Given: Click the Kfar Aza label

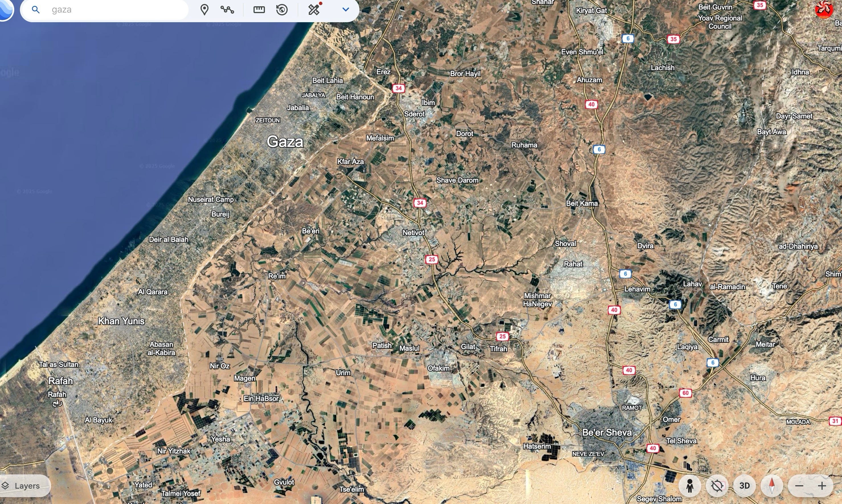Looking at the screenshot, I should pos(350,162).
